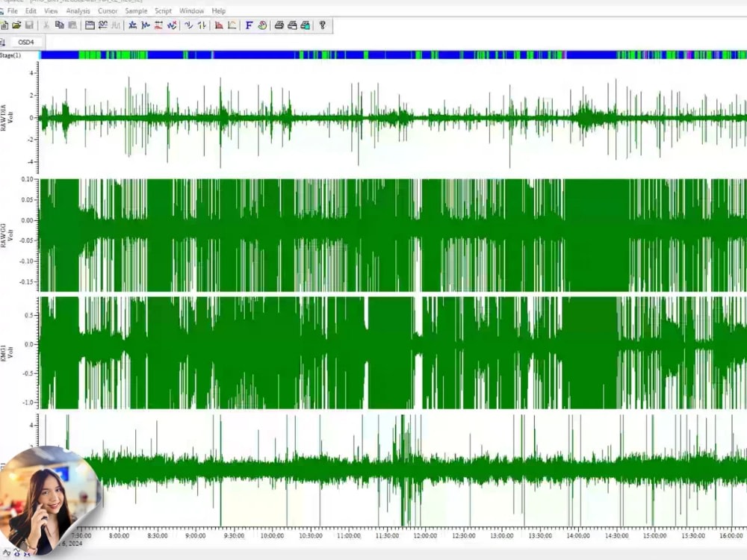
Task: Click the first printer icon
Action: click(x=279, y=25)
